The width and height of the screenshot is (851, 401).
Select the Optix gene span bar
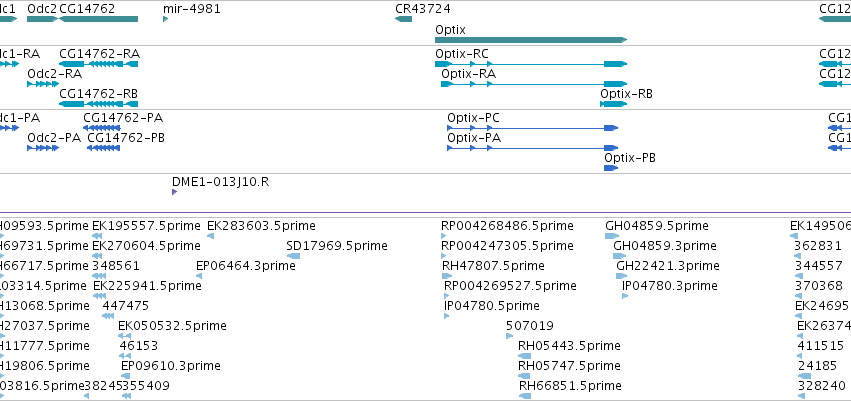tap(531, 40)
